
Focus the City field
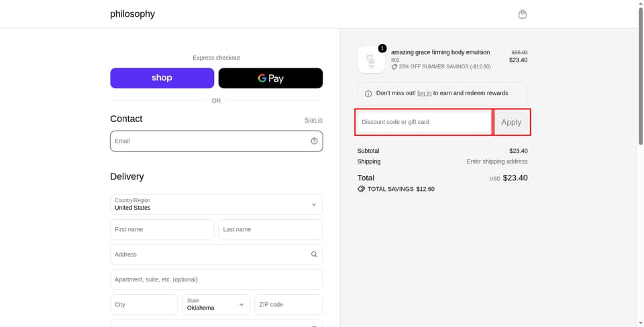coord(144,304)
